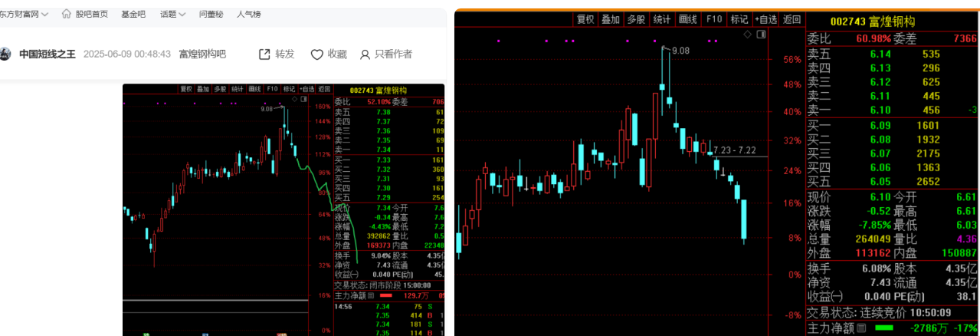980x336 pixels.
Task: Click the 只看作者 person icon
Action: click(365, 54)
